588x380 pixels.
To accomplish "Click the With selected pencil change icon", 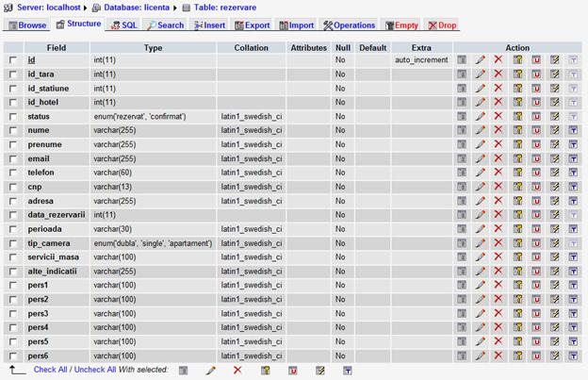I will pyautogui.click(x=211, y=371).
